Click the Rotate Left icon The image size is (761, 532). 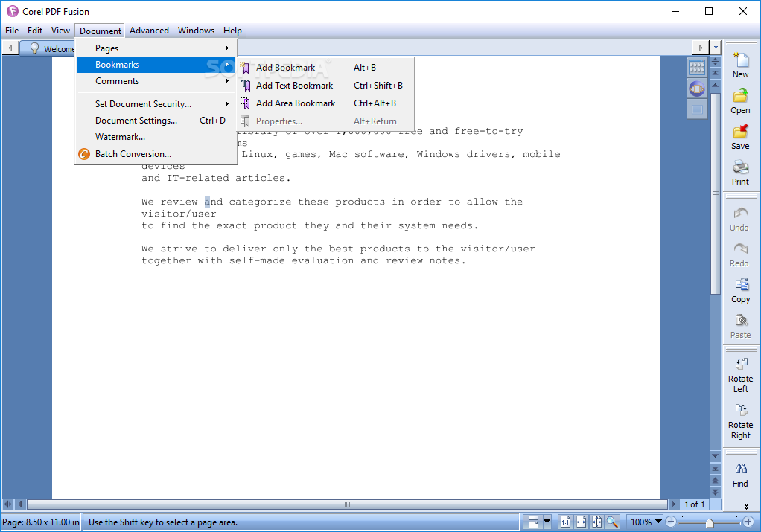point(742,364)
